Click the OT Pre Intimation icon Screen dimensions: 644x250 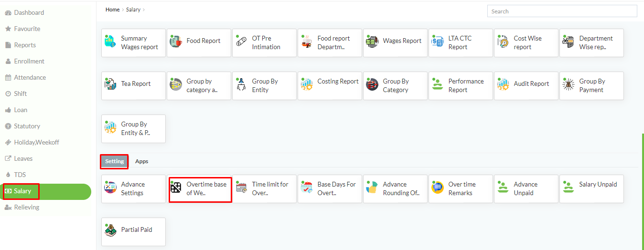click(x=241, y=42)
